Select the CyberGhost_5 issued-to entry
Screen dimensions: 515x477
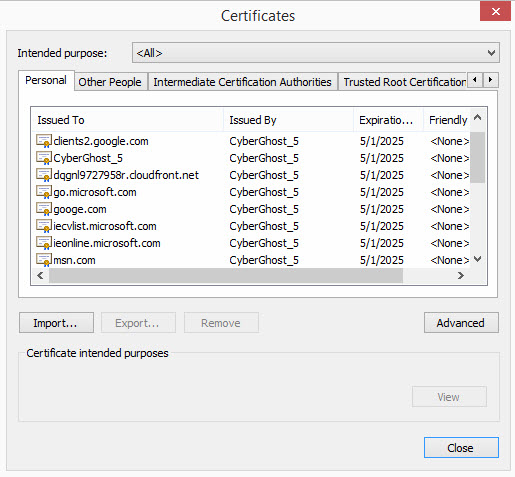point(88,158)
